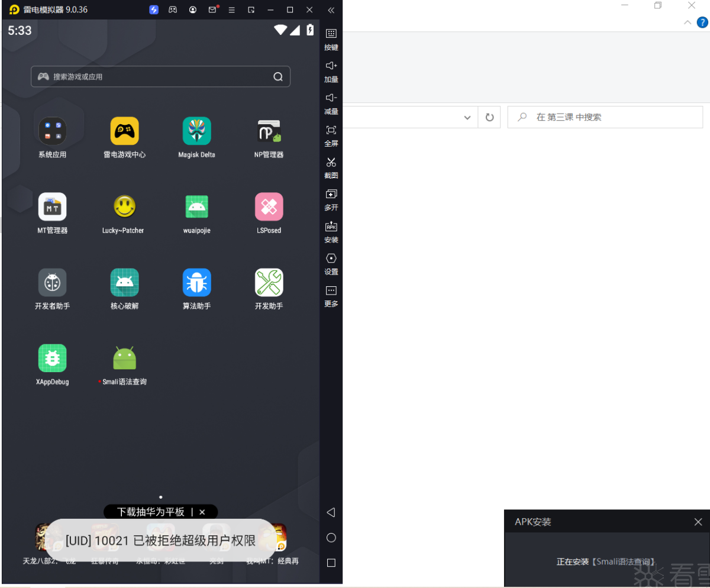710x588 pixels.
Task: Expand Explorer address bar dropdown arrow
Action: (x=467, y=117)
